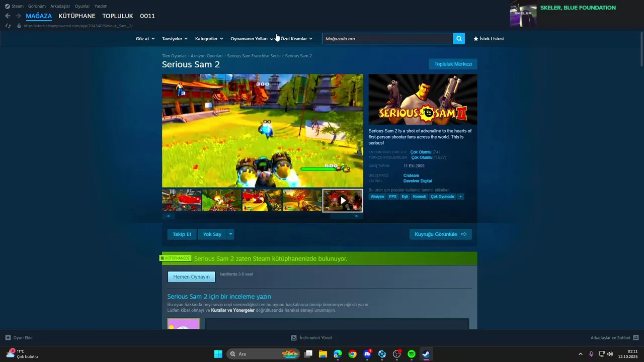This screenshot has height=362, width=644.
Task: Open the Arkadaşlar menu
Action: (60, 6)
